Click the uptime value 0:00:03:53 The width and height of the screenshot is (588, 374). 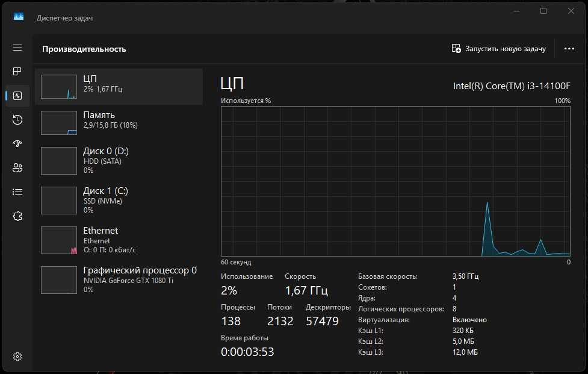tap(247, 352)
